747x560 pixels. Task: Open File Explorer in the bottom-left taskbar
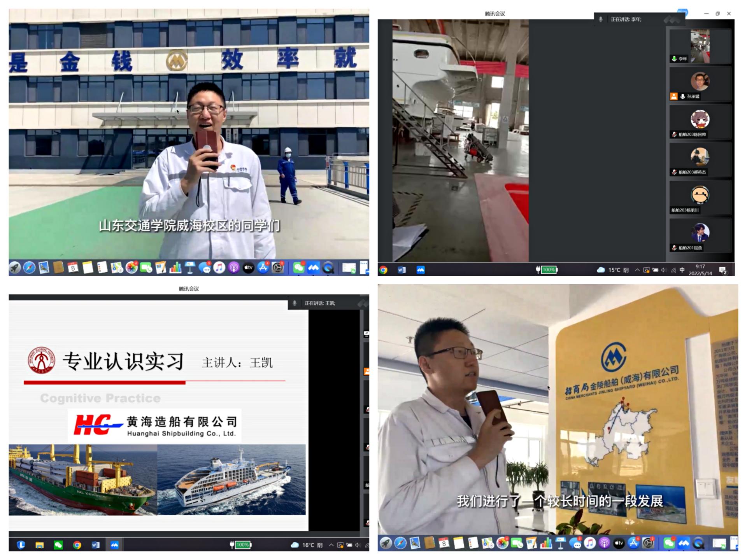[x=40, y=545]
